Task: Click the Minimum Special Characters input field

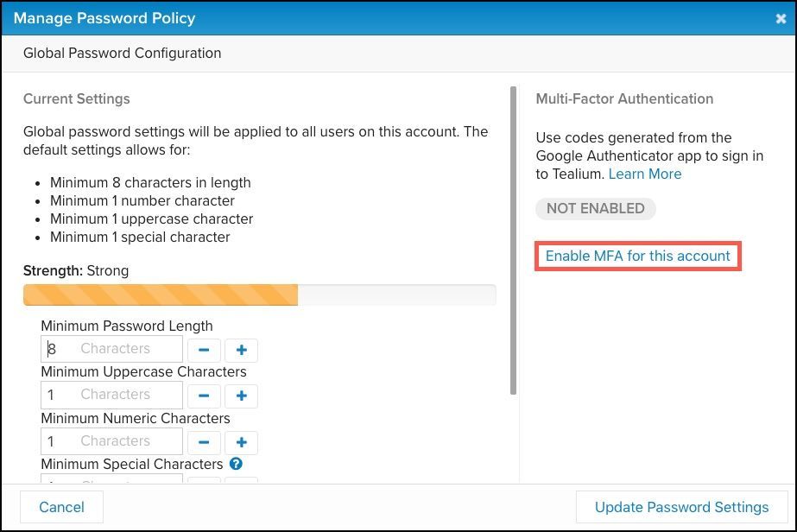Action: pos(111,479)
